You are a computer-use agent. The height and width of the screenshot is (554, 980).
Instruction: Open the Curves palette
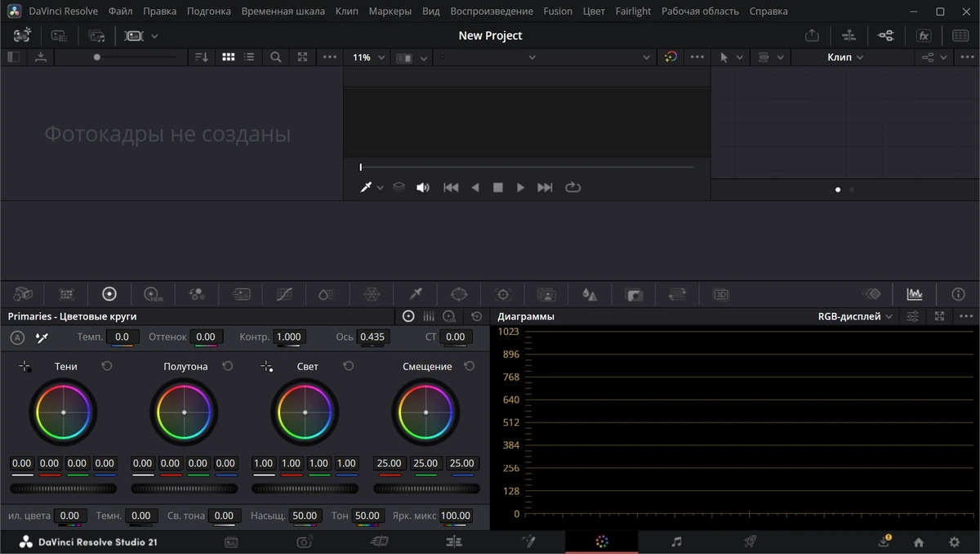pyautogui.click(x=284, y=294)
